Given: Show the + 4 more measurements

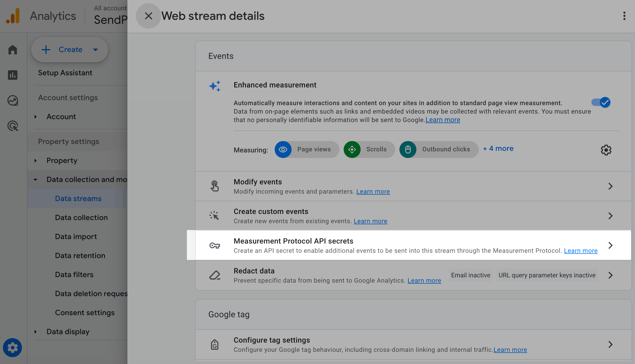Looking at the screenshot, I should click(498, 149).
